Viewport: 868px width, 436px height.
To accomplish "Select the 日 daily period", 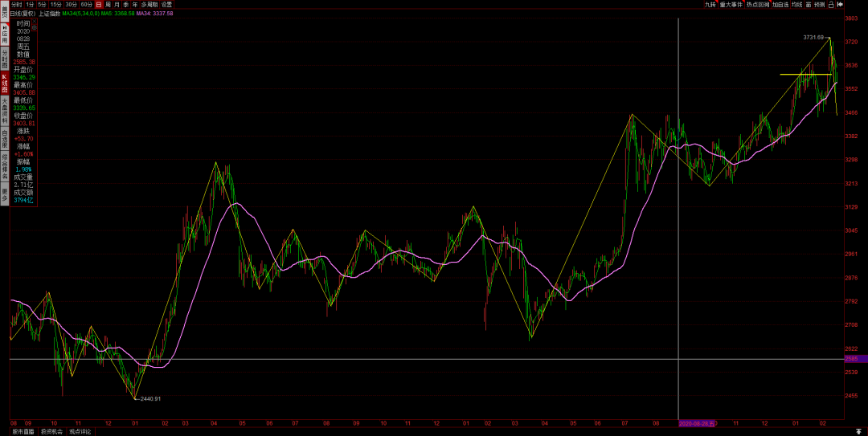I will (x=99, y=5).
